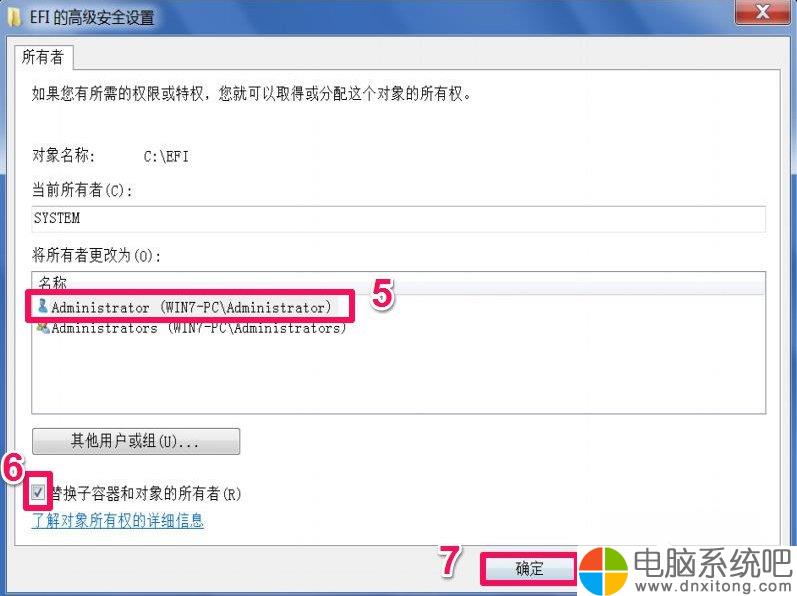This screenshot has height=596, width=797.
Task: Click the C:\EFI object name text
Action: tap(166, 156)
